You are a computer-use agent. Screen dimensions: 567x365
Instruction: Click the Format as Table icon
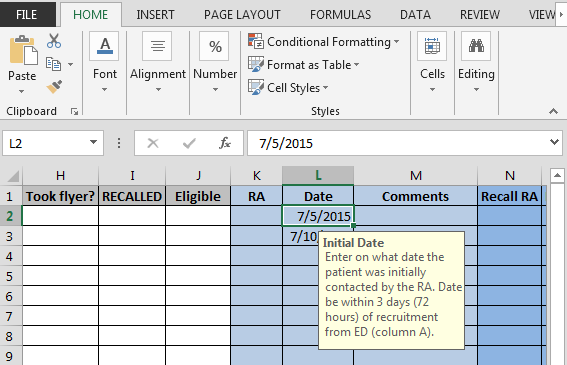click(256, 64)
